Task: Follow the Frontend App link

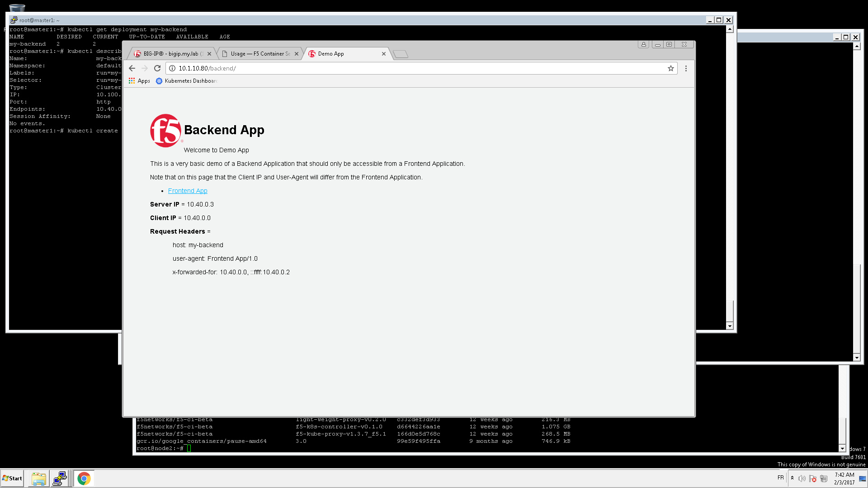Action: (188, 191)
